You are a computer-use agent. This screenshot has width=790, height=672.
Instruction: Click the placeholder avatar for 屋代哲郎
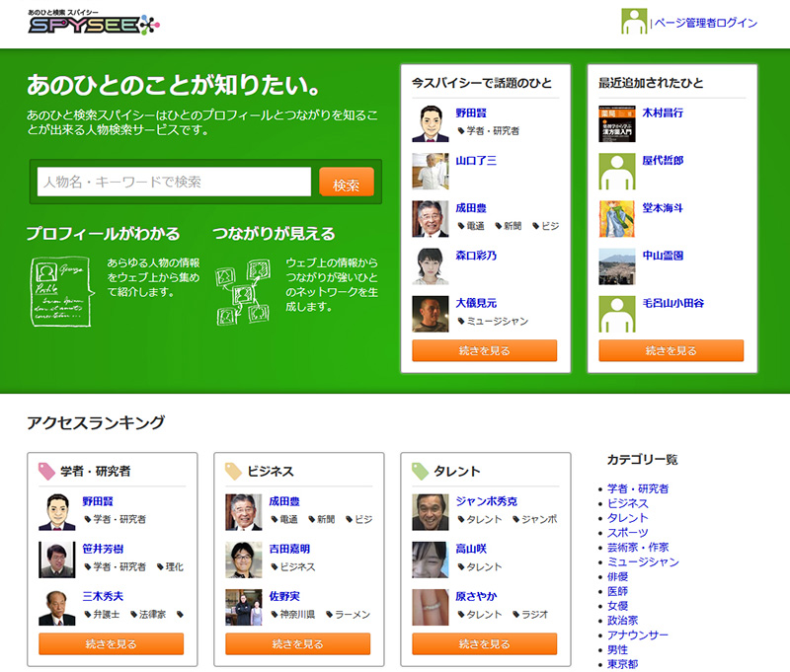point(617,172)
